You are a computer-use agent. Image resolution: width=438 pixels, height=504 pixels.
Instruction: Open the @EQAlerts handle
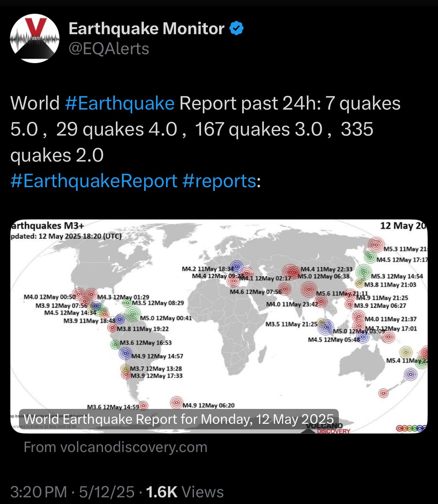[x=109, y=49]
